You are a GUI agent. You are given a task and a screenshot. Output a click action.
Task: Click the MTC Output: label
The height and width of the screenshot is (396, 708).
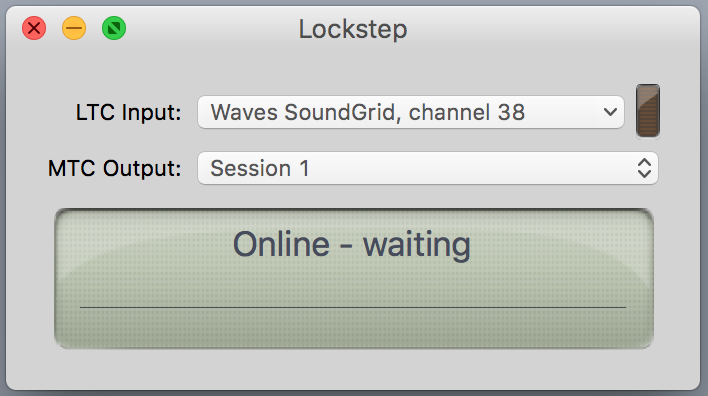pyautogui.click(x=115, y=168)
